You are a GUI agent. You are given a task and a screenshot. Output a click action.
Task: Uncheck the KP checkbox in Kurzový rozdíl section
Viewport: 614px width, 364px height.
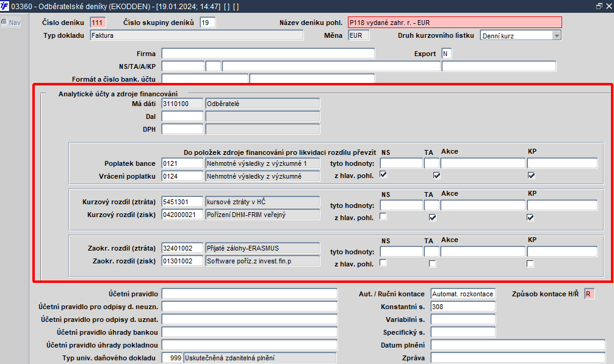[x=530, y=218]
